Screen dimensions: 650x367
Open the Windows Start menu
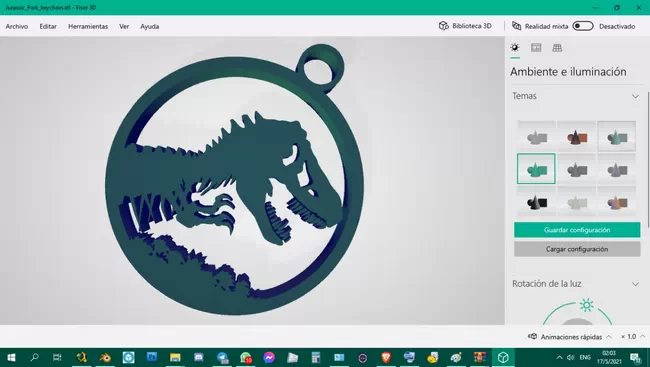[x=11, y=357]
